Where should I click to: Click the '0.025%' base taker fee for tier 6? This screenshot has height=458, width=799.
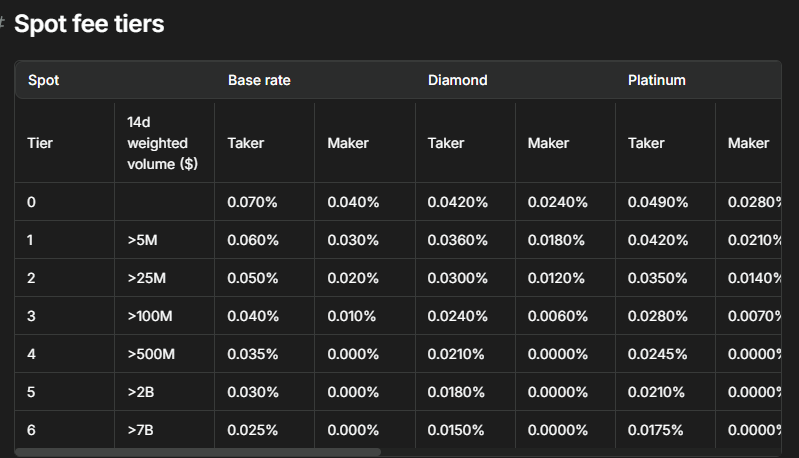[x=253, y=430]
